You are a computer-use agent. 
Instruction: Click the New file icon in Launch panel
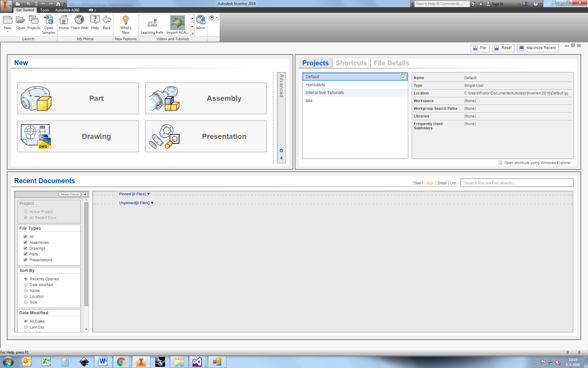tap(8, 20)
